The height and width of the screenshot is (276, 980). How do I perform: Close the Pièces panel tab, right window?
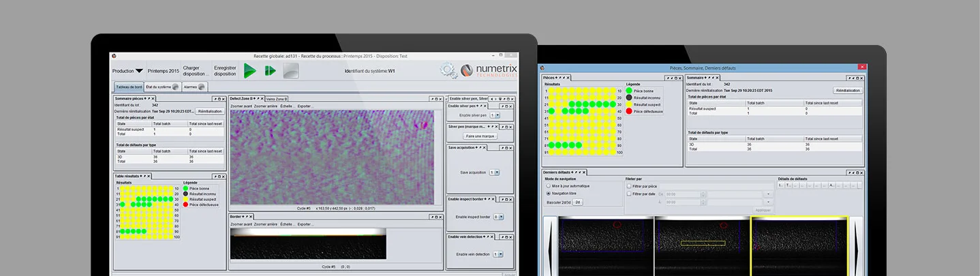coord(569,78)
